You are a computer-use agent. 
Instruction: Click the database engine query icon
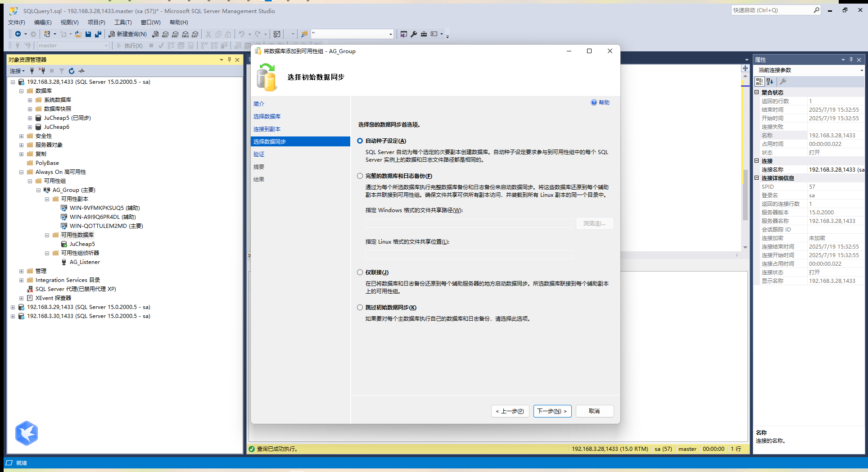(x=155, y=34)
